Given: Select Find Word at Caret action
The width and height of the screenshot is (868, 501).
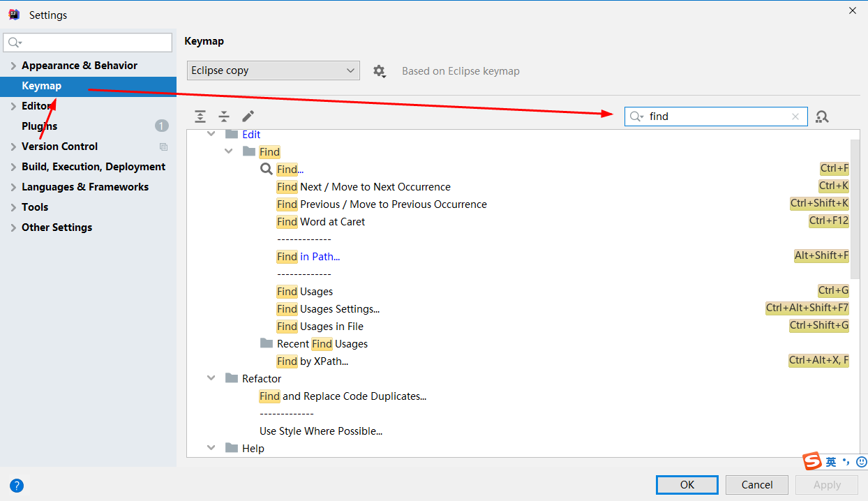Looking at the screenshot, I should [x=321, y=221].
